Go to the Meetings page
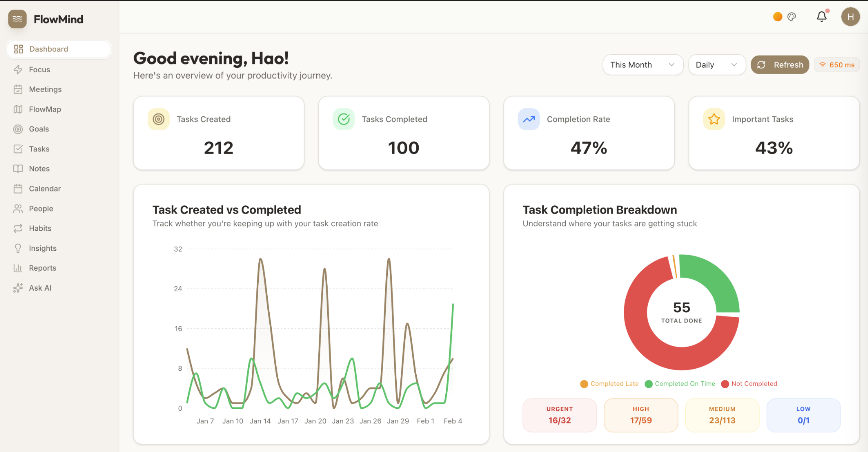 coord(45,90)
